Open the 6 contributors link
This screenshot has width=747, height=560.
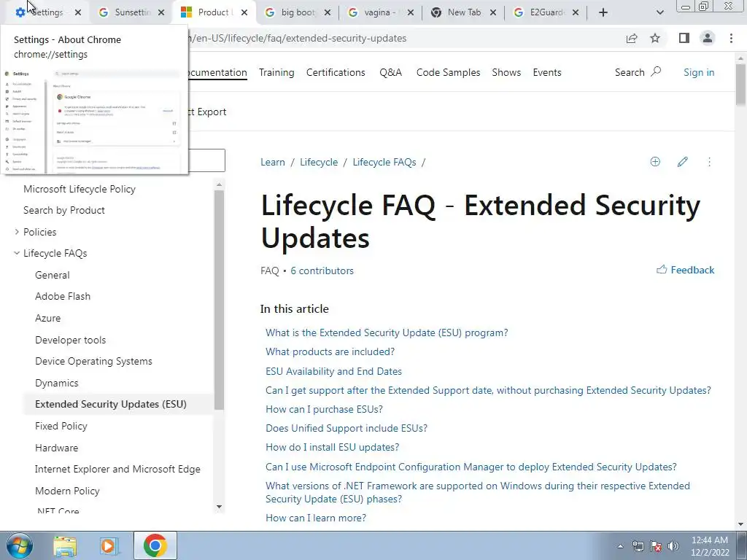coord(322,271)
